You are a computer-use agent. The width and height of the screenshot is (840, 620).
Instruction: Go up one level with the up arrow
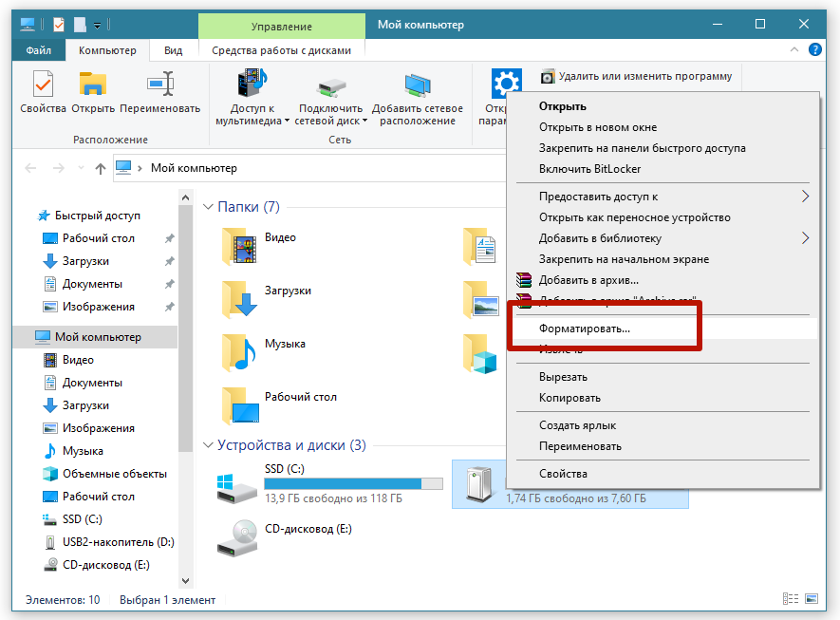coord(101,169)
